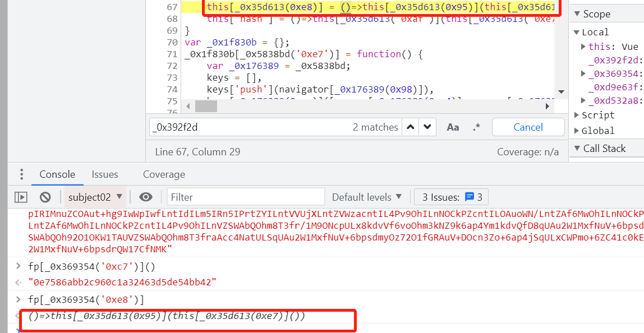644x333 pixels.
Task: Click the horizontal scrollbar left arrow
Action: click(x=188, y=107)
